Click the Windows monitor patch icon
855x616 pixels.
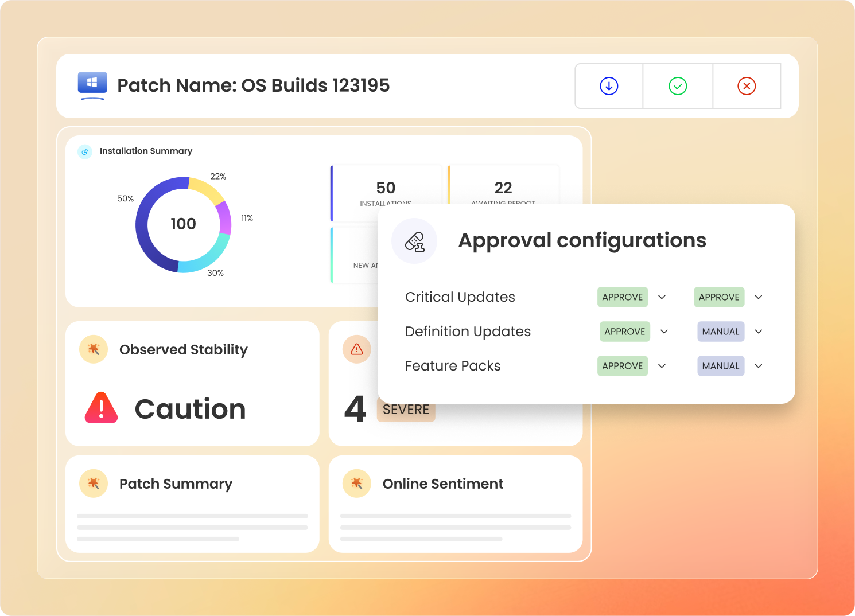(92, 85)
